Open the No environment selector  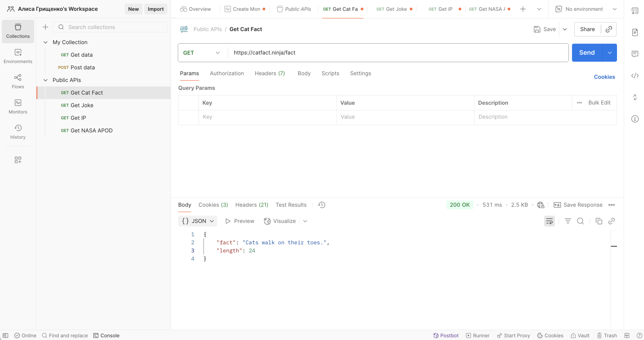point(586,9)
